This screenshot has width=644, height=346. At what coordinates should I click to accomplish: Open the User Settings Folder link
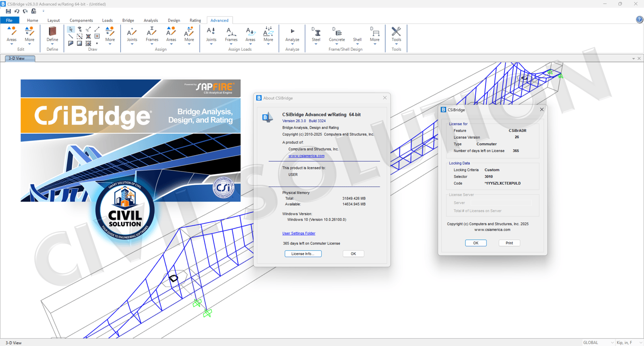tap(299, 233)
